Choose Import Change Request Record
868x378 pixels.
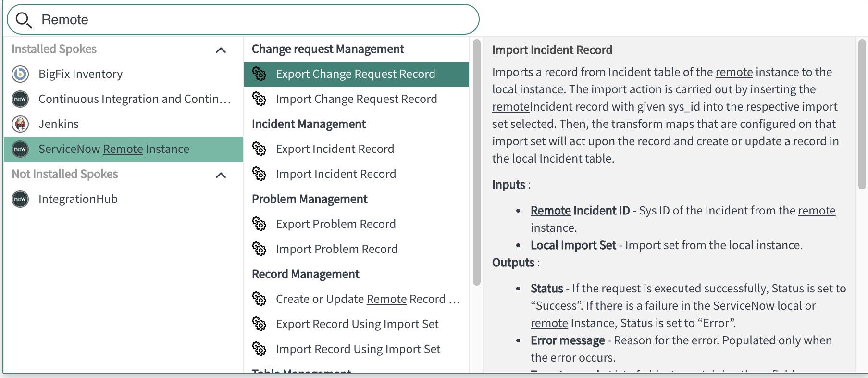(x=356, y=99)
